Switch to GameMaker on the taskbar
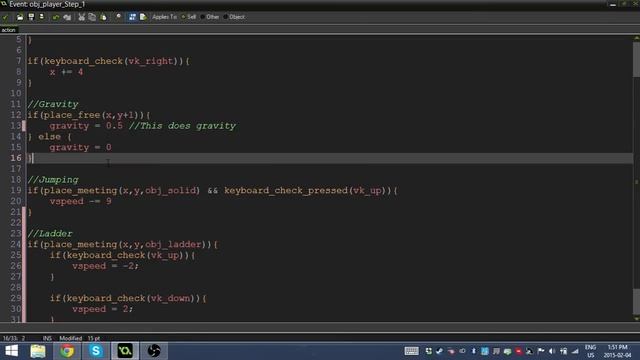 [125, 351]
